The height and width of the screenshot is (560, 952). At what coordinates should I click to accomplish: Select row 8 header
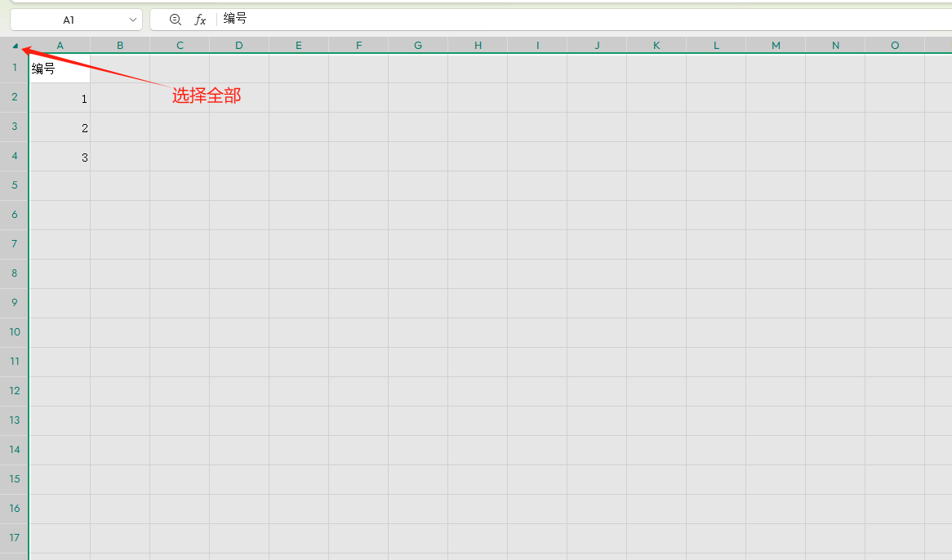(x=15, y=273)
